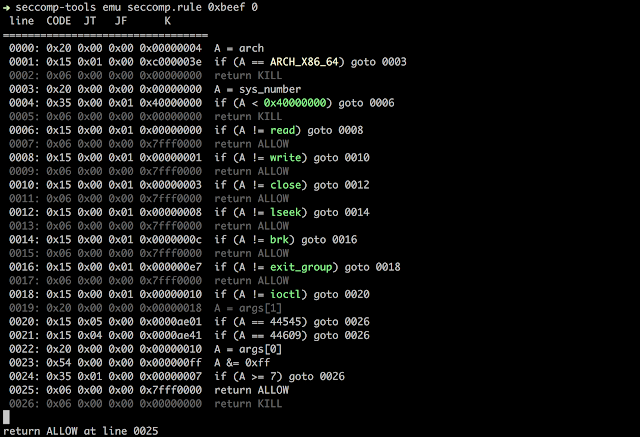The height and width of the screenshot is (437, 640).
Task: Click the green '0x40000000' on line 0004
Action: click(x=295, y=103)
